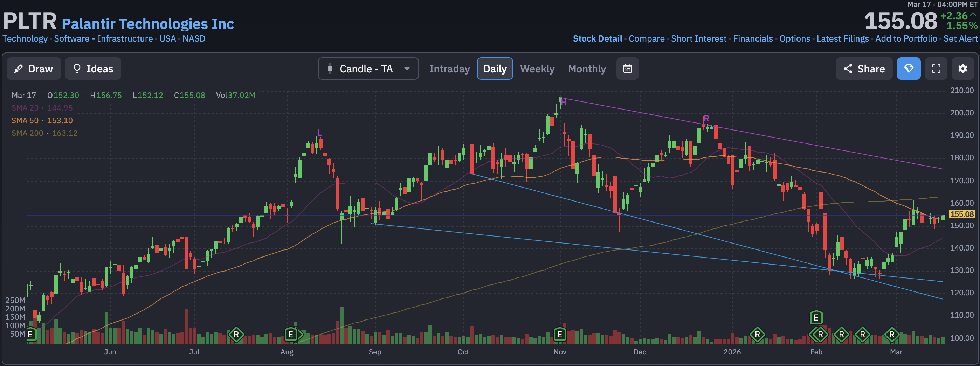Image resolution: width=980 pixels, height=366 pixels.
Task: Switch to the Monthly timeframe
Action: 587,69
